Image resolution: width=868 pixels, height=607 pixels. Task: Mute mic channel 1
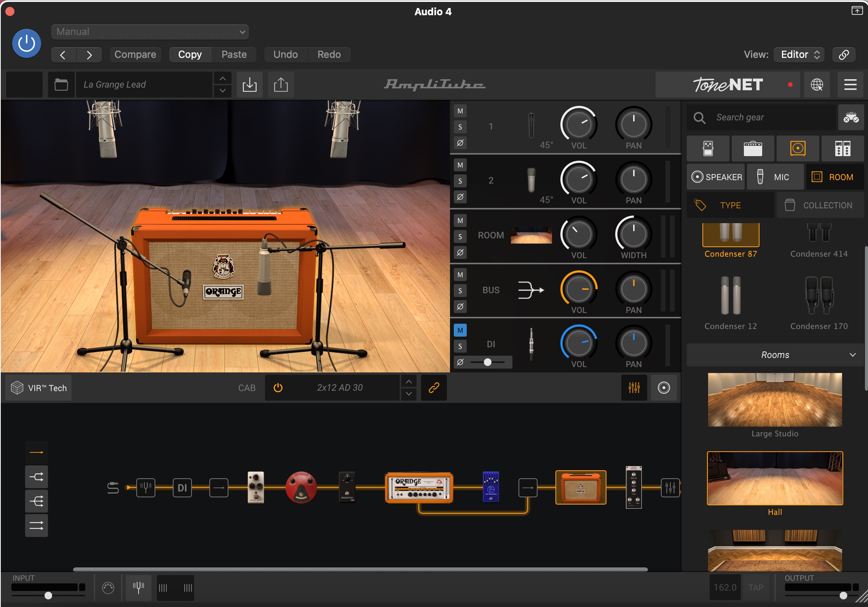[460, 111]
